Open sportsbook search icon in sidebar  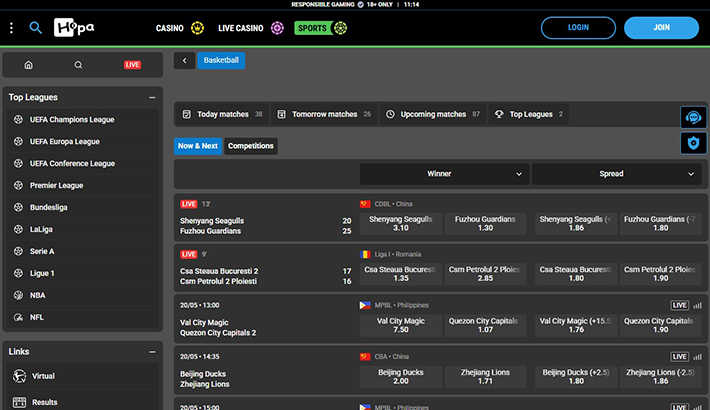coord(78,65)
